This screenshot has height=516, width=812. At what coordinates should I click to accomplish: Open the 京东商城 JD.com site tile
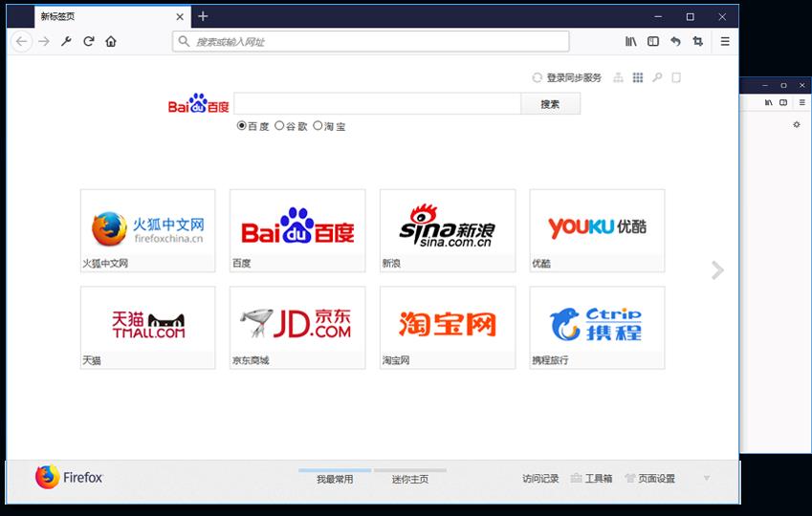point(297,328)
